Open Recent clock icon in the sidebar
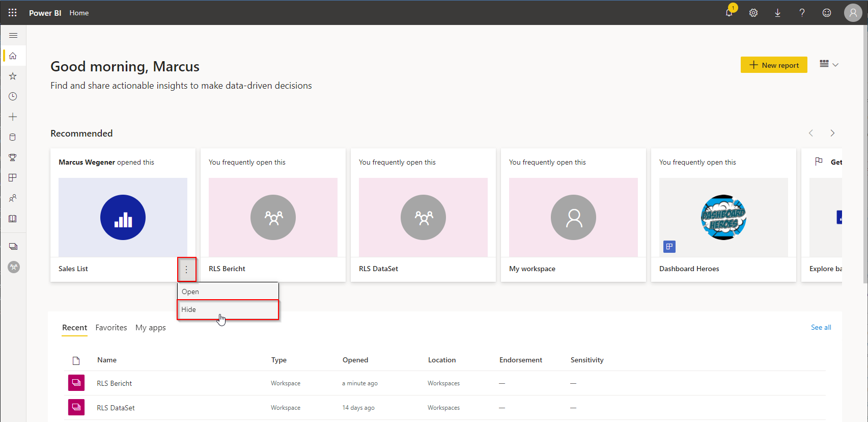The height and width of the screenshot is (422, 868). point(13,96)
